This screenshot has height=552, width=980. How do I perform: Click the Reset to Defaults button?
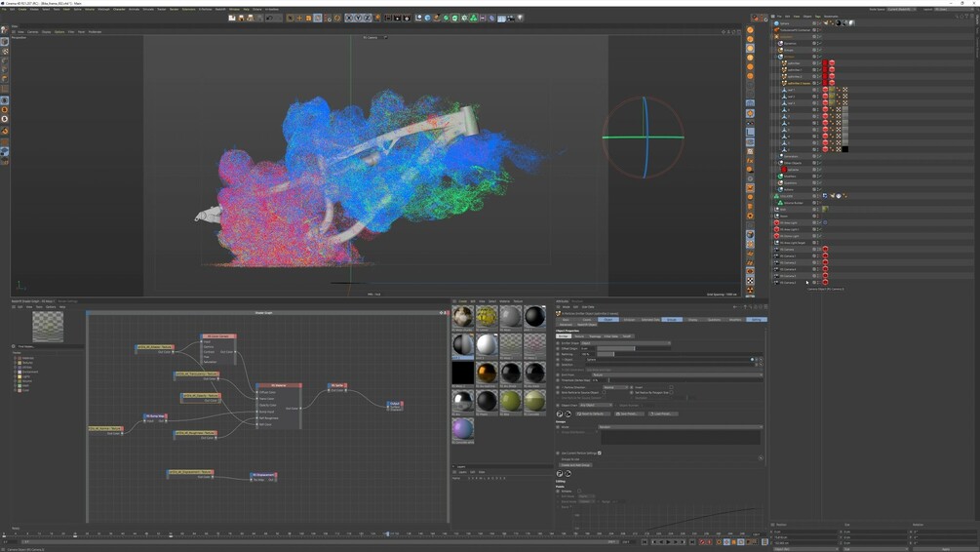pos(593,414)
